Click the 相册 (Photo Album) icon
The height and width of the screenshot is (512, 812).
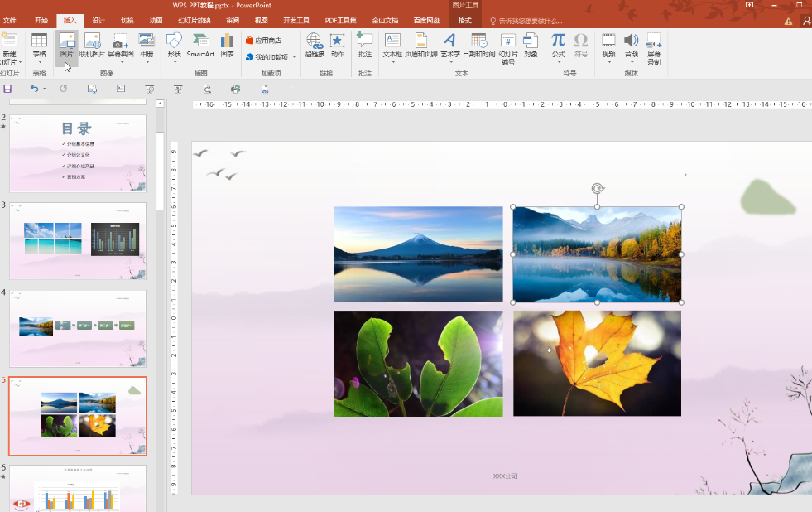pyautogui.click(x=147, y=41)
